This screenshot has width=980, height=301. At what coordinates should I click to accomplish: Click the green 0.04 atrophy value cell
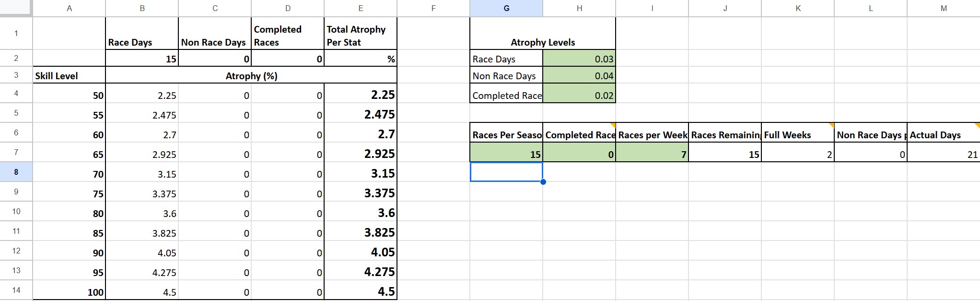click(579, 75)
